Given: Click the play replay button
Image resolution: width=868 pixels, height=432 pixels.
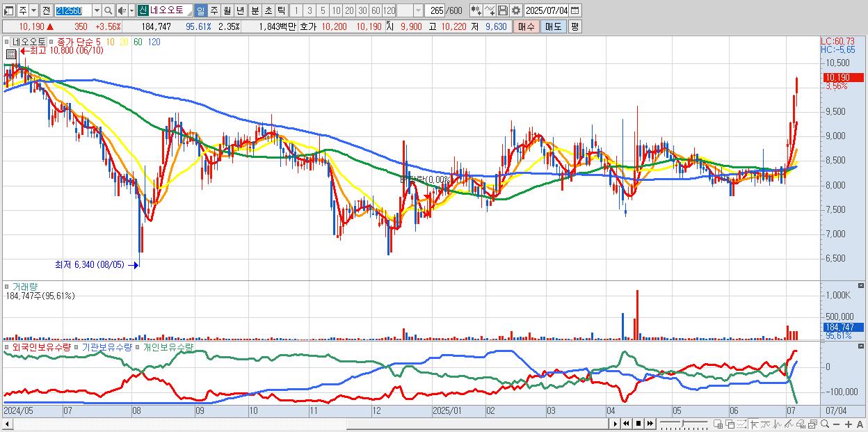Looking at the screenshot, I should [x=616, y=424].
